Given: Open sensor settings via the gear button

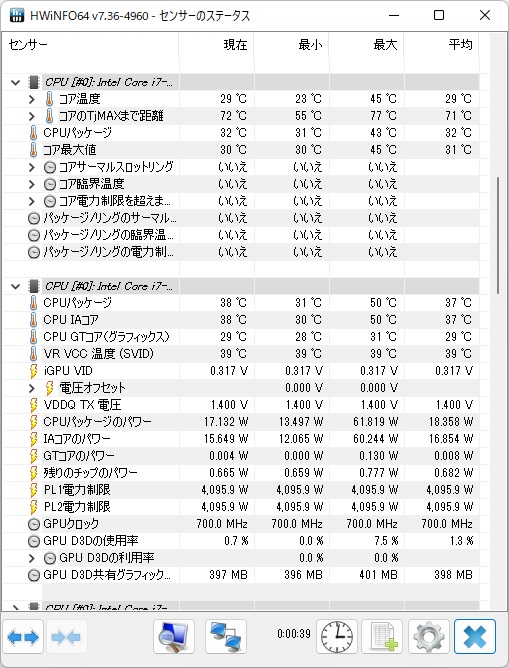Looking at the screenshot, I should (x=428, y=637).
